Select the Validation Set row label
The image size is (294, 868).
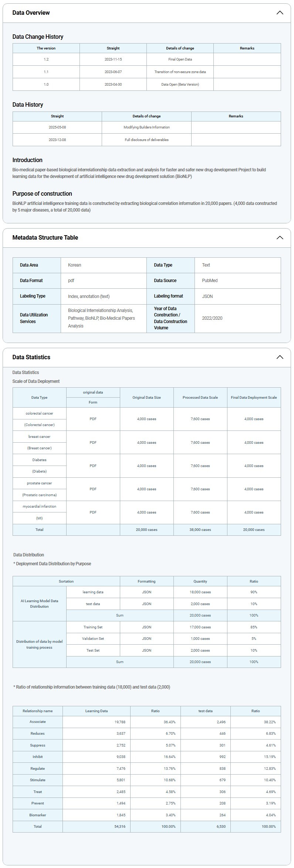[93, 639]
